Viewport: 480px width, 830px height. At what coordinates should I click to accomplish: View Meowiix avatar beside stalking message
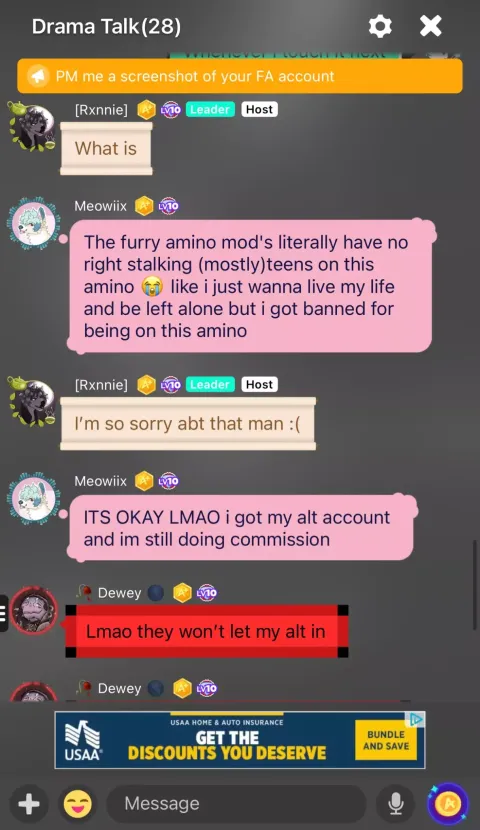coord(33,224)
